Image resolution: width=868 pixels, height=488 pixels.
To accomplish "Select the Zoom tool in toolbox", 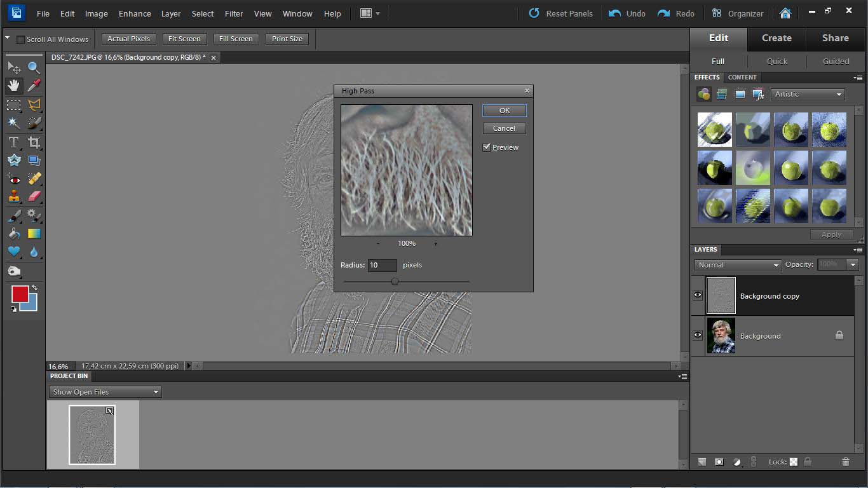I will point(34,67).
